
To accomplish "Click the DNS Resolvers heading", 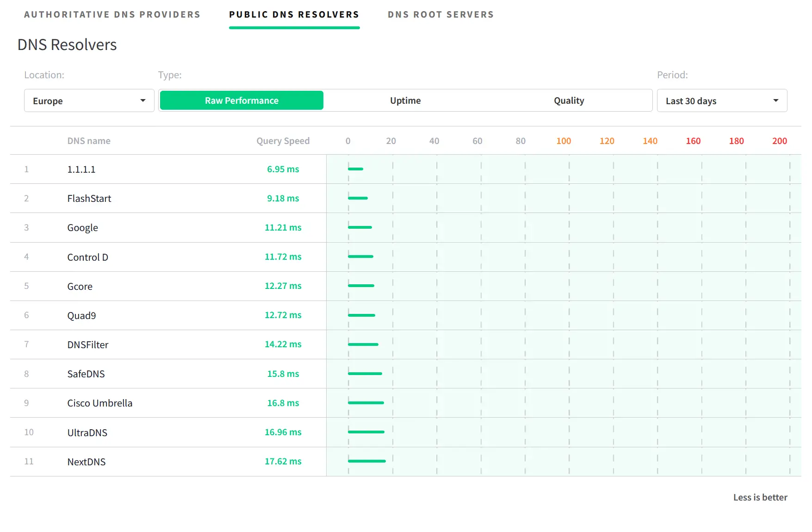I will tap(67, 45).
